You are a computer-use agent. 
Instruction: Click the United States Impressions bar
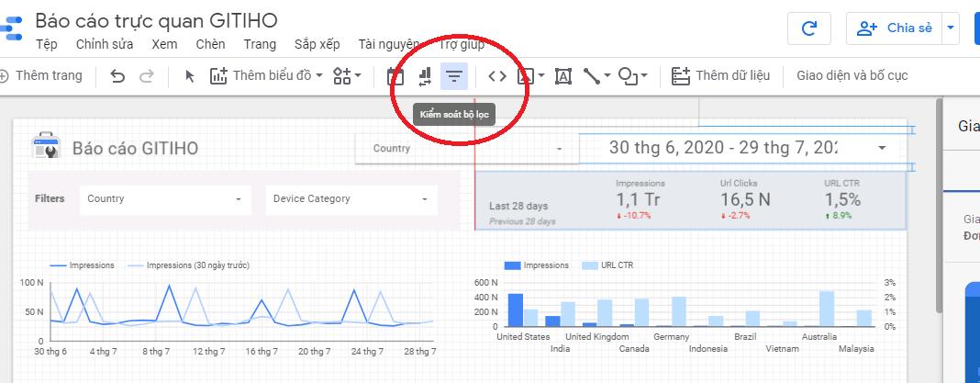[x=515, y=310]
